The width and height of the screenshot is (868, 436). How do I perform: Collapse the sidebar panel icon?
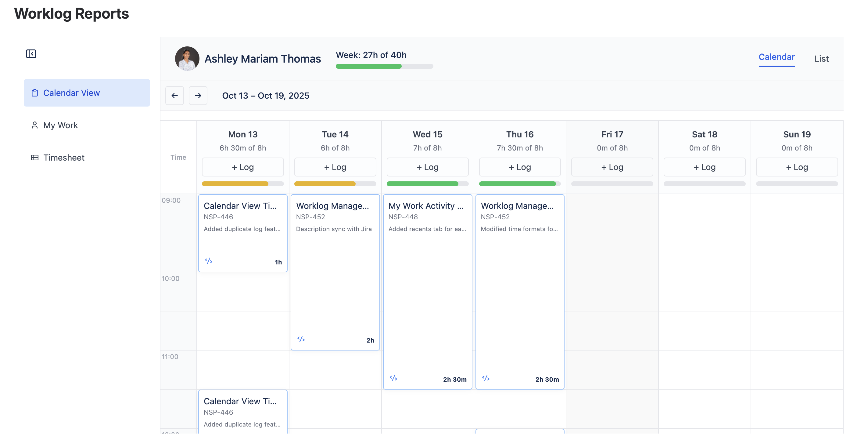[x=31, y=54]
